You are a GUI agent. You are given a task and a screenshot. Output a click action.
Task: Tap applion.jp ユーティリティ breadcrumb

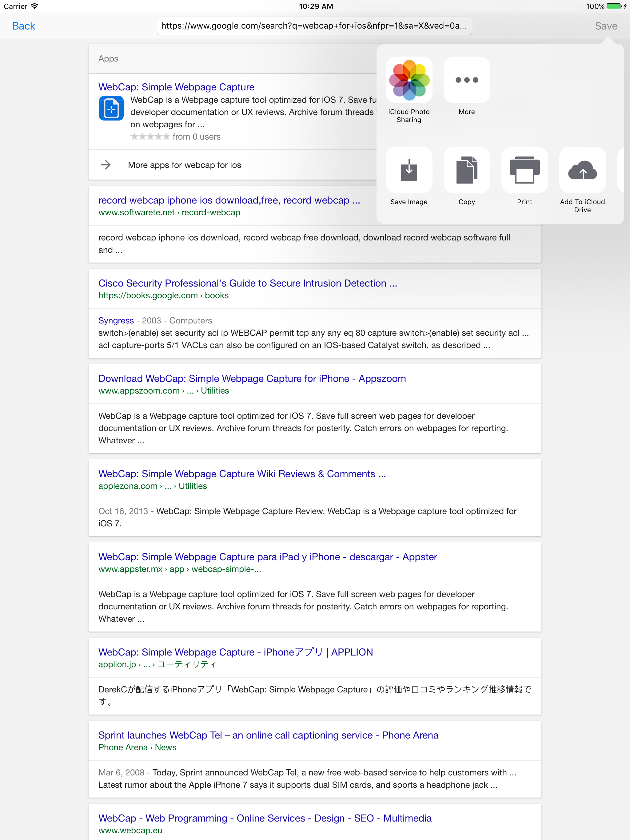157,664
